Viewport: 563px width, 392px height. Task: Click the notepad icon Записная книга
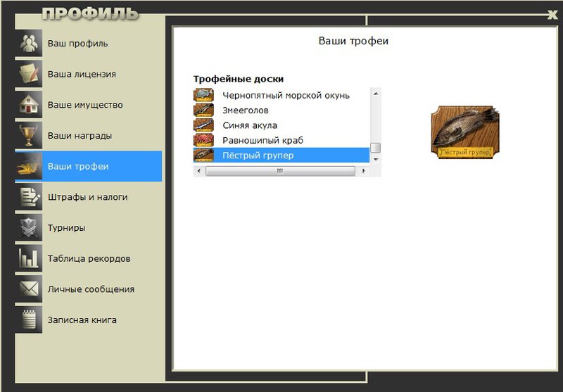click(29, 320)
